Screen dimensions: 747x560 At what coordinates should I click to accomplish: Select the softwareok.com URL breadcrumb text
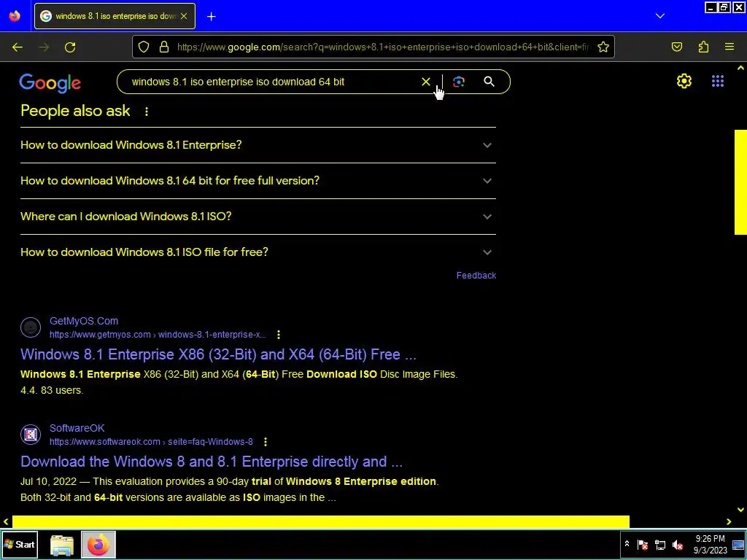(151, 442)
